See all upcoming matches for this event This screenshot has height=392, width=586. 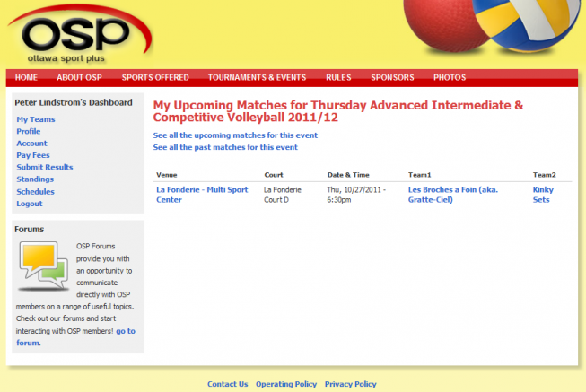(x=235, y=135)
